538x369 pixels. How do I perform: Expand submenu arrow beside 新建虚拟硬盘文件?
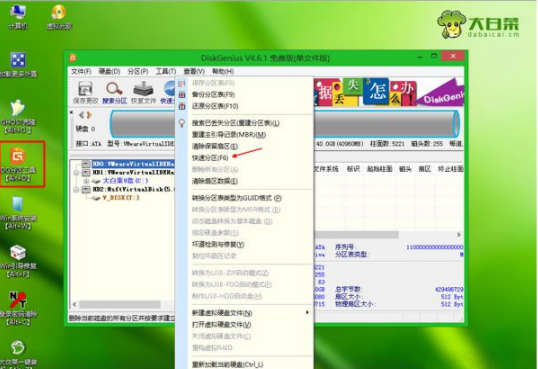click(307, 312)
